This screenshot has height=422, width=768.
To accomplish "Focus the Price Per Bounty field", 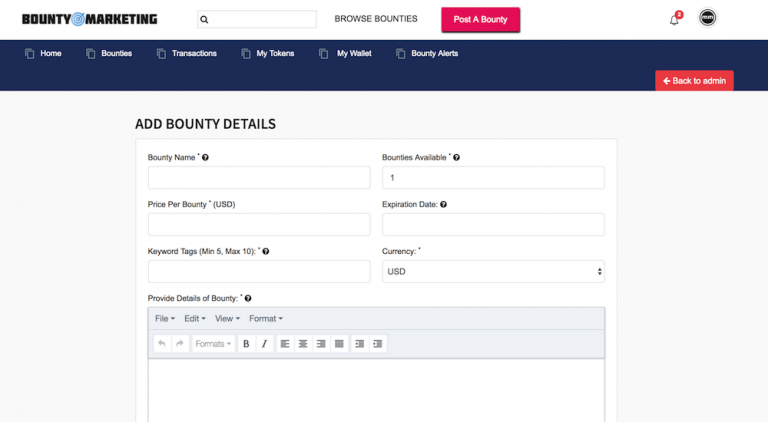I will click(x=259, y=225).
